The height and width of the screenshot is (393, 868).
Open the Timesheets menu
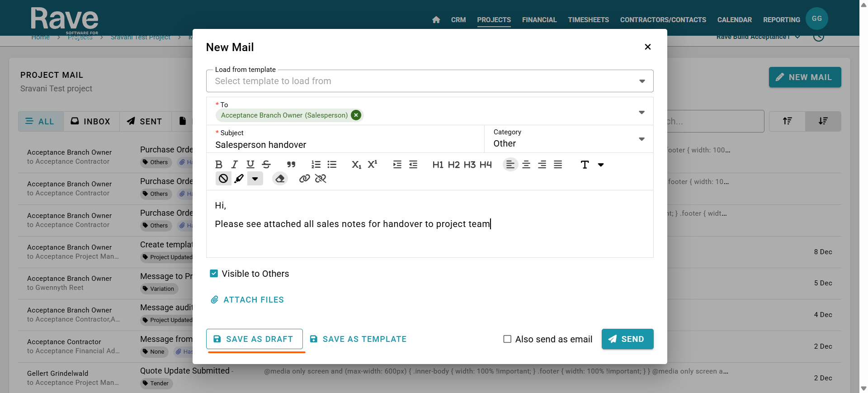(x=589, y=20)
